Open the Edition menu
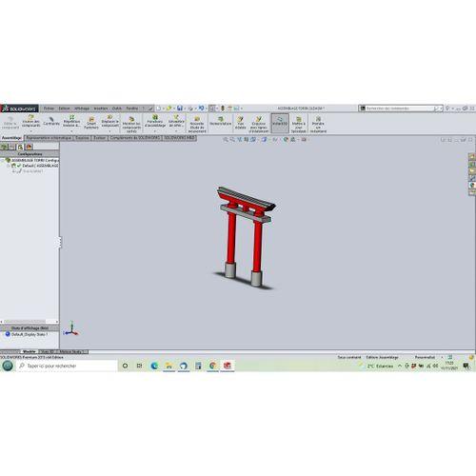The height and width of the screenshot is (476, 476). pyautogui.click(x=64, y=109)
